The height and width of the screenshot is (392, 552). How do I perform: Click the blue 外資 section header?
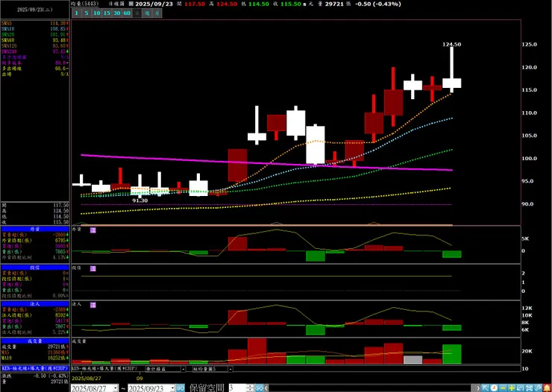[35, 229]
